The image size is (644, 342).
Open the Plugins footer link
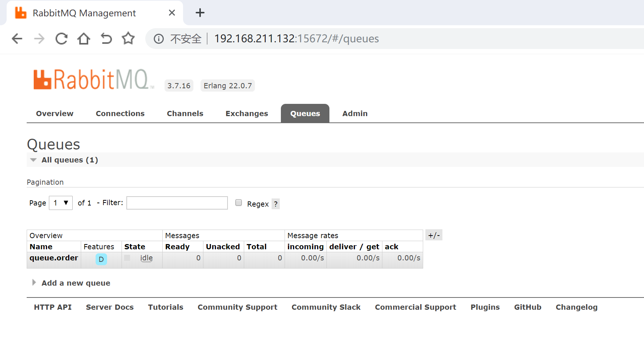(x=485, y=307)
